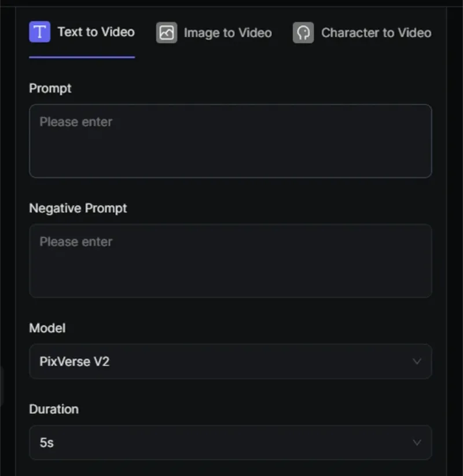
Task: Click the Negative Prompt field label
Action: click(78, 208)
